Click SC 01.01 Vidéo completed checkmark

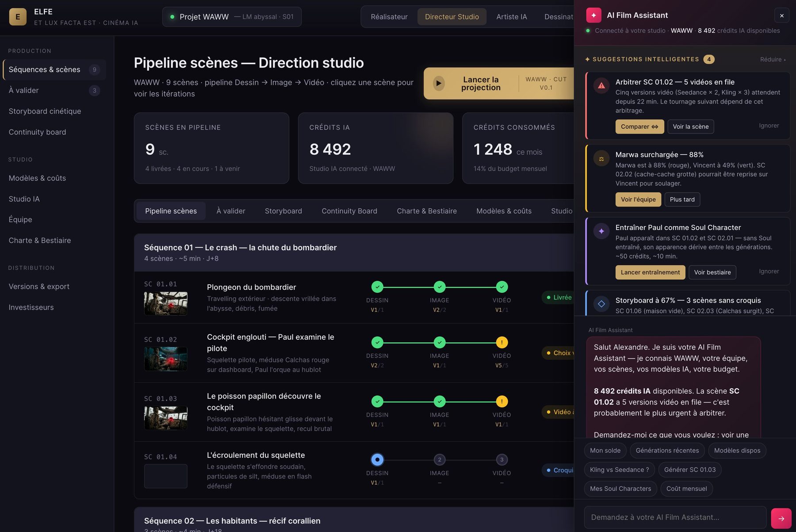pyautogui.click(x=502, y=287)
